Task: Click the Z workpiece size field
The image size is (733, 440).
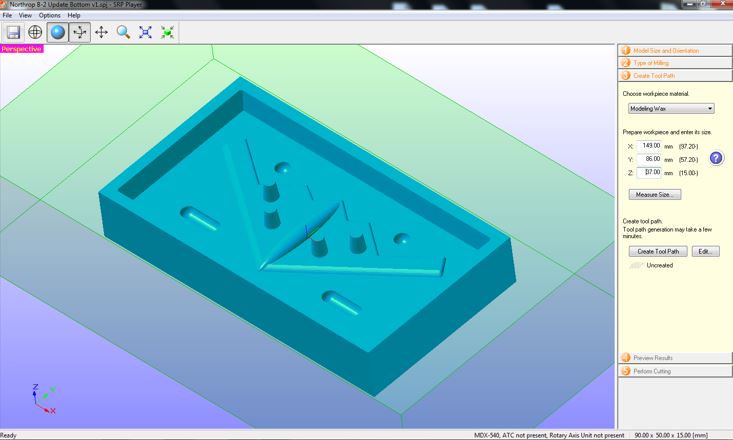Action: tap(649, 172)
